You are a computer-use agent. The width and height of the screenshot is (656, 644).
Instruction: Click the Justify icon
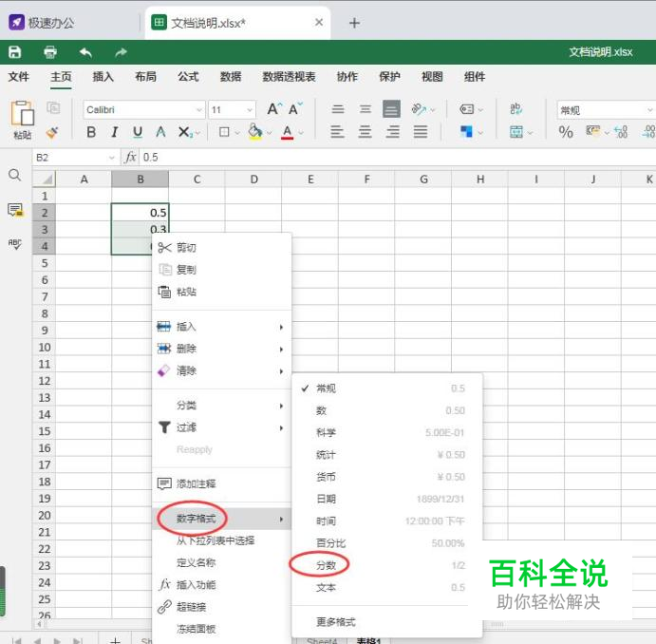pyautogui.click(x=421, y=132)
